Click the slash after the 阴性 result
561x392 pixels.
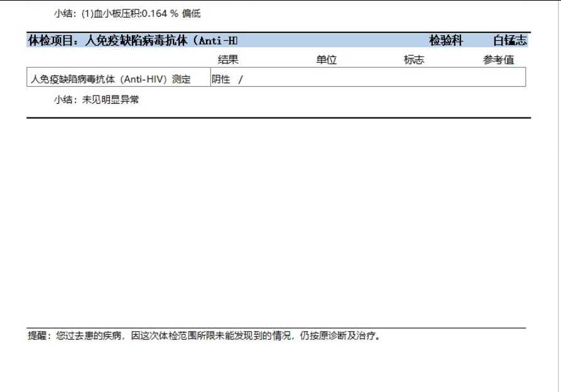pos(240,79)
